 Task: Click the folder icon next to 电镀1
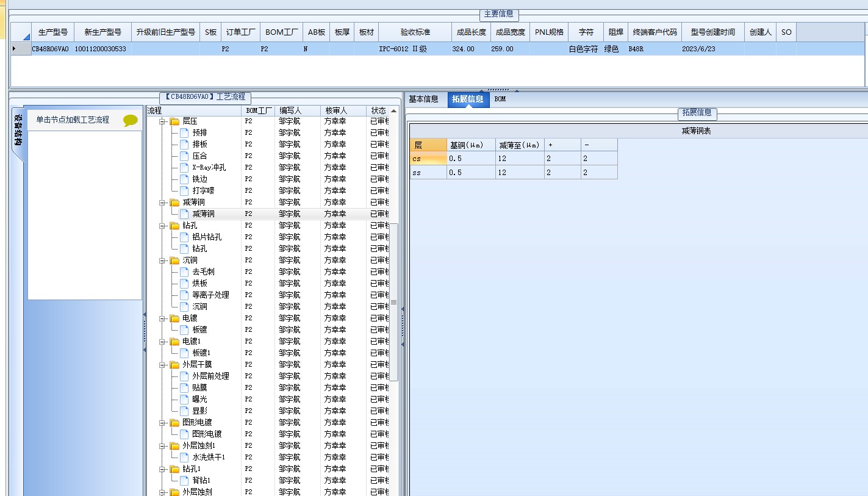(175, 342)
